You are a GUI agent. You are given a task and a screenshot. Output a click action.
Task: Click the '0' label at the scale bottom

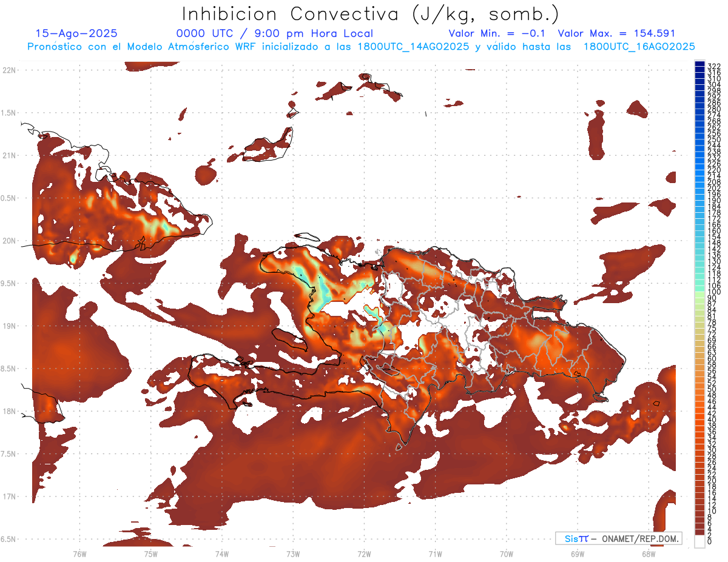coord(709,542)
